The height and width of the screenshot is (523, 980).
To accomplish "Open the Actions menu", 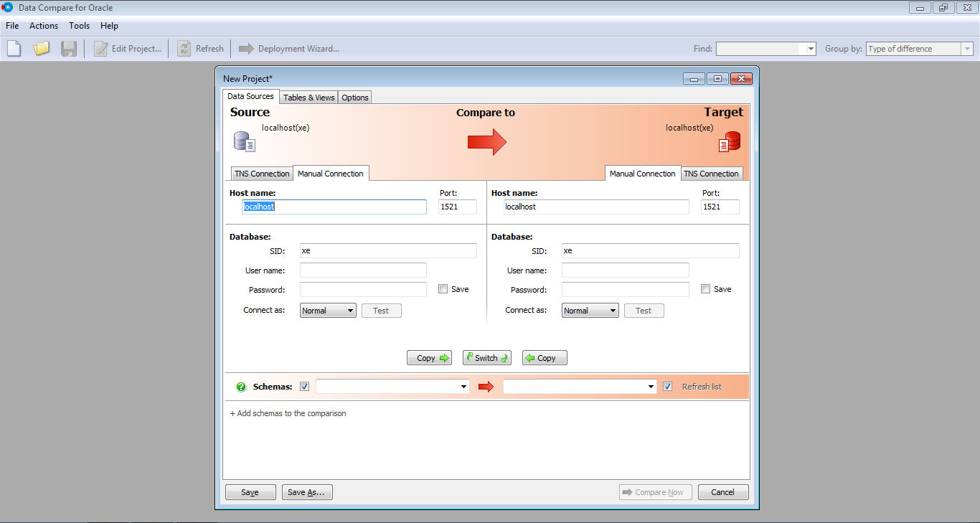I will (44, 25).
